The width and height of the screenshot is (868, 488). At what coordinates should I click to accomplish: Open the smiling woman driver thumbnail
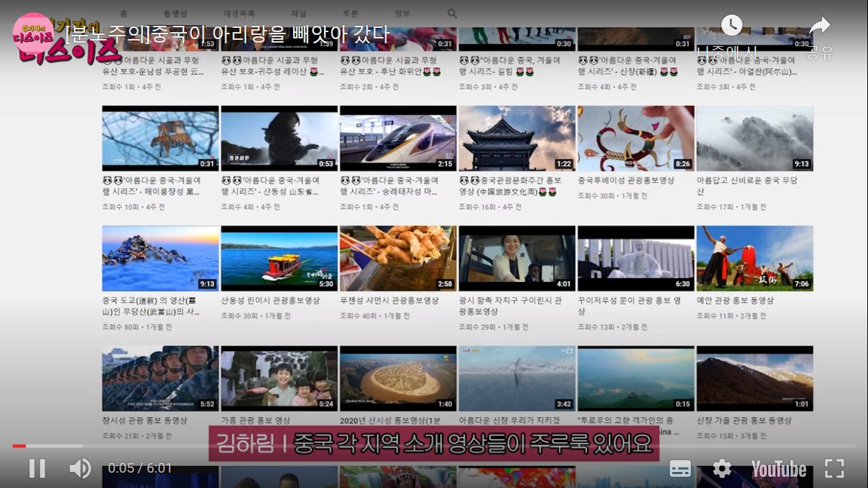tap(517, 258)
